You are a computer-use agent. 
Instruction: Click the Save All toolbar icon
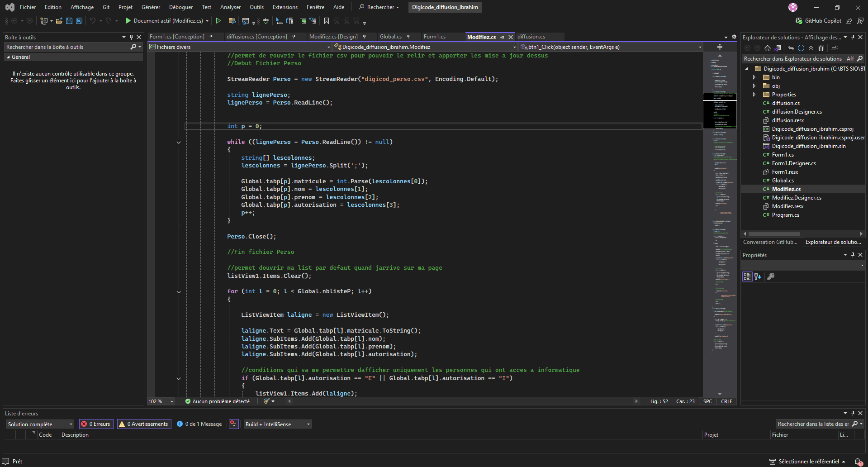coord(79,21)
